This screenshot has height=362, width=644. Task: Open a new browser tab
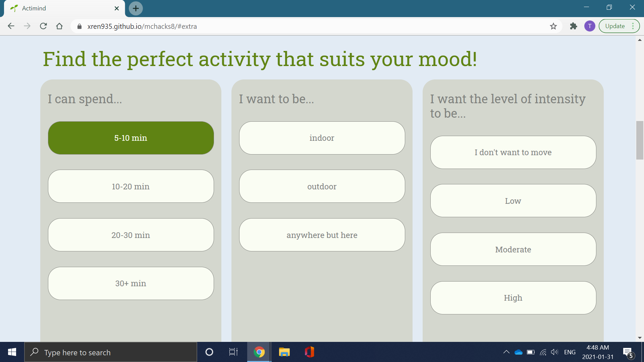pos(136,8)
